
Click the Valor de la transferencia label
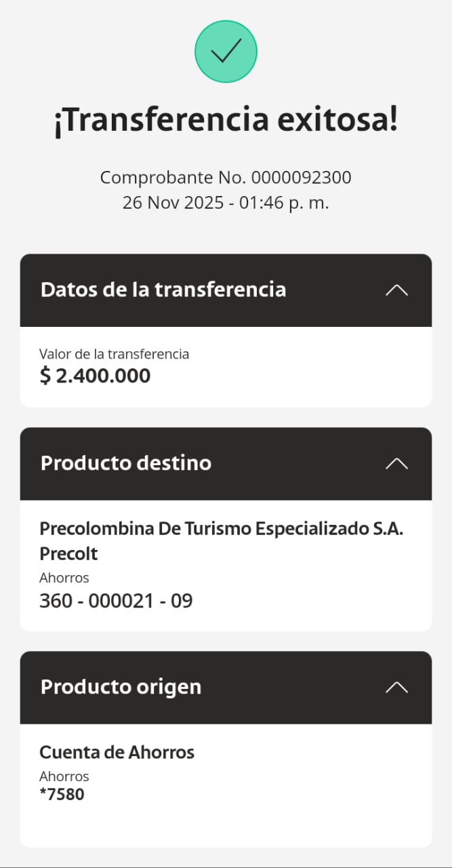tap(114, 354)
